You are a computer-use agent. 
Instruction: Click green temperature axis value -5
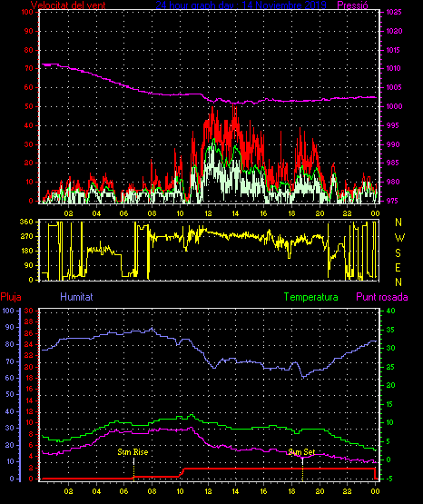tap(389, 479)
